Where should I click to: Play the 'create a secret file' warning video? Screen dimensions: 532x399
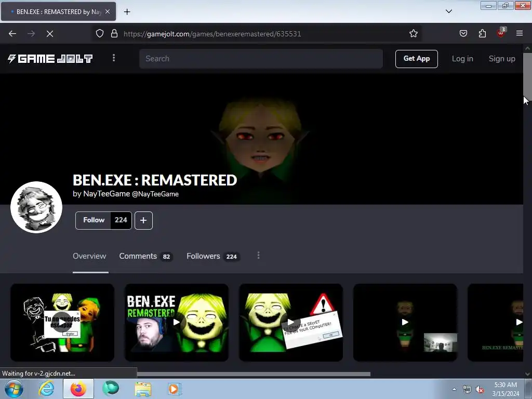(291, 323)
